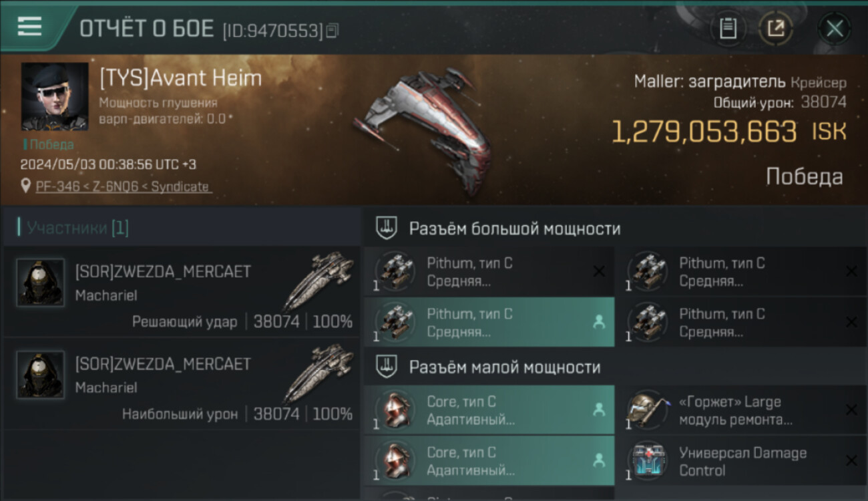The width and height of the screenshot is (868, 501).
Task: Open the PF-346 < Z-6NQ6 < Syndicate location link
Action: 124,187
